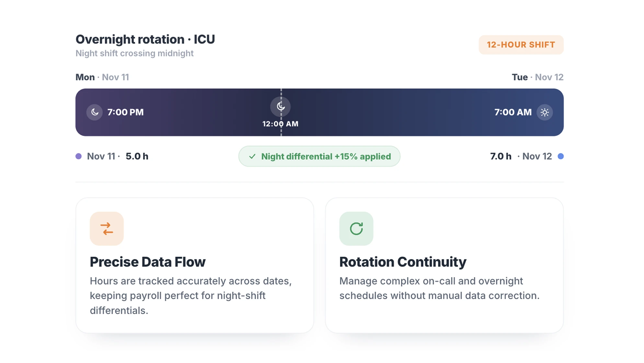
Task: Click the Mon · Nov 11 date label
Action: (102, 77)
